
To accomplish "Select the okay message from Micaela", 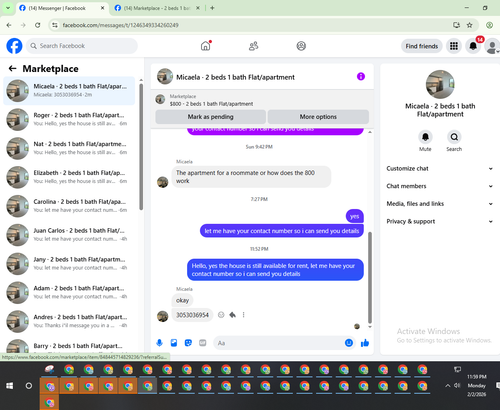I will (x=182, y=300).
